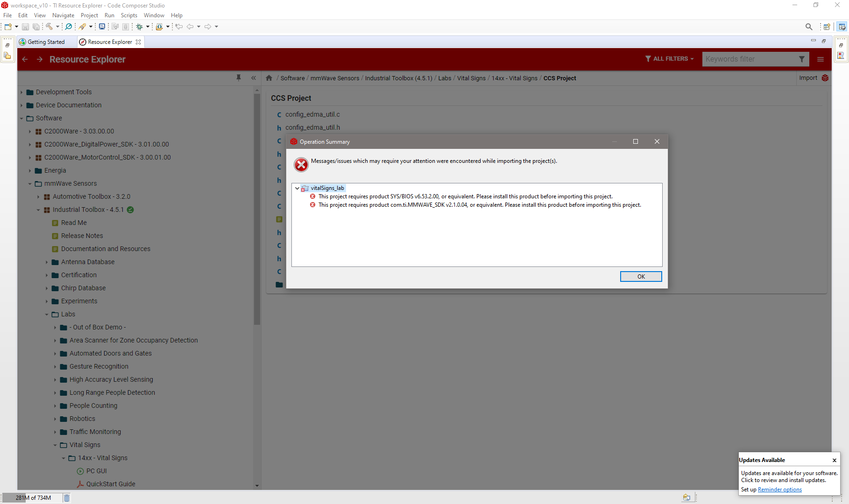
Task: Click the red cube Import icon
Action: click(x=825, y=78)
